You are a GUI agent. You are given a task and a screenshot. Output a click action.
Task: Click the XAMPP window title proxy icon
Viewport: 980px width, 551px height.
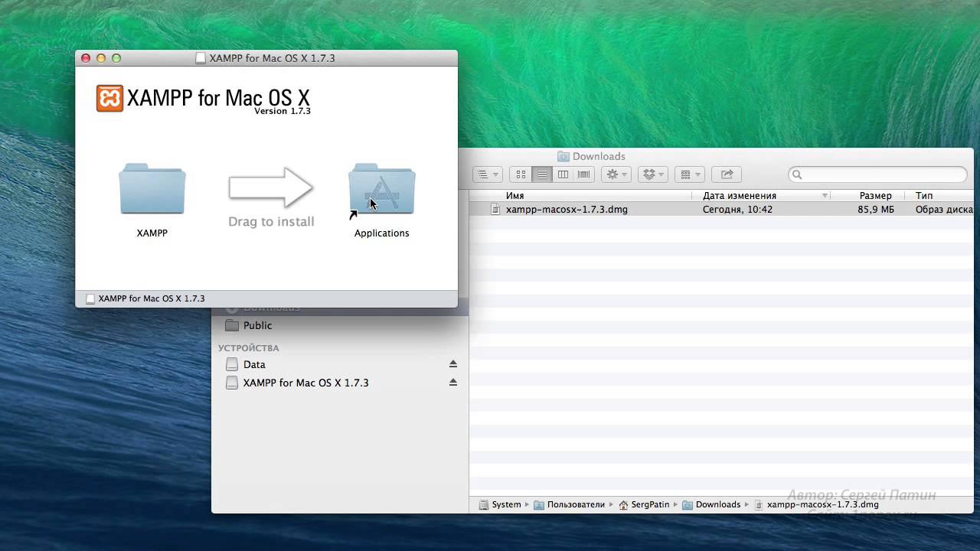pyautogui.click(x=201, y=58)
